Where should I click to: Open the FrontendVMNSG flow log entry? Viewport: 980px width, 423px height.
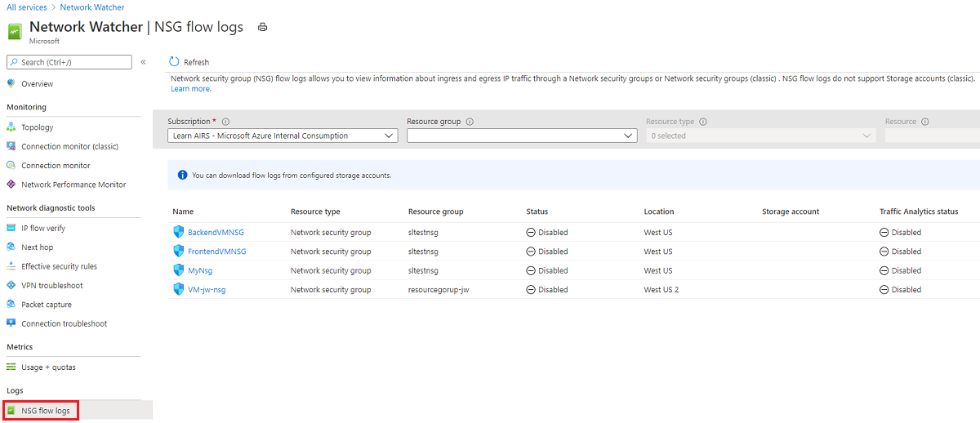pos(216,252)
